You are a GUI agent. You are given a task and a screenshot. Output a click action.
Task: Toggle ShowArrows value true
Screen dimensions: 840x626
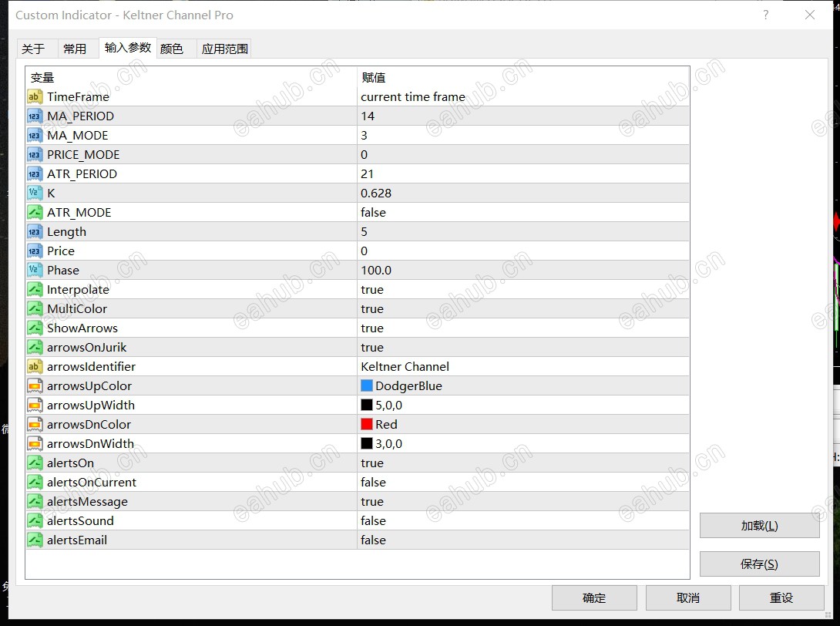[x=372, y=328]
